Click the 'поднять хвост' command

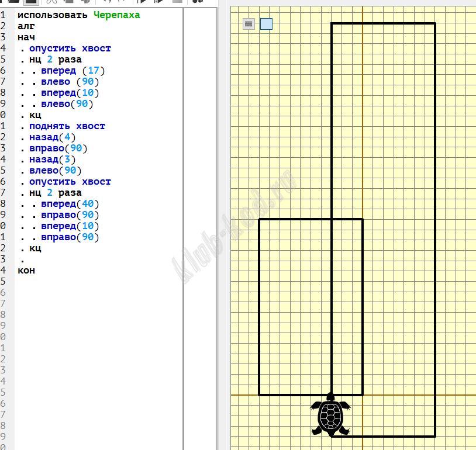pyautogui.click(x=67, y=126)
